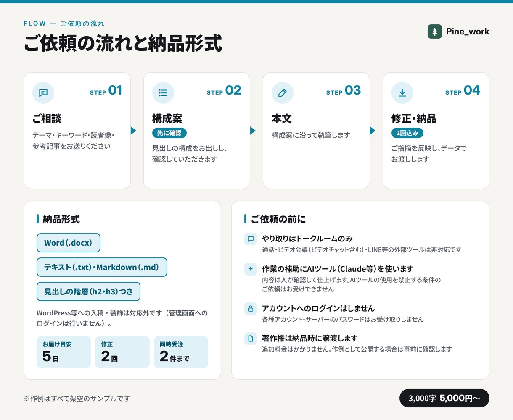Click the 各種アカウント・サーバーのパスワード text
The image size is (513, 420).
pyautogui.click(x=343, y=319)
